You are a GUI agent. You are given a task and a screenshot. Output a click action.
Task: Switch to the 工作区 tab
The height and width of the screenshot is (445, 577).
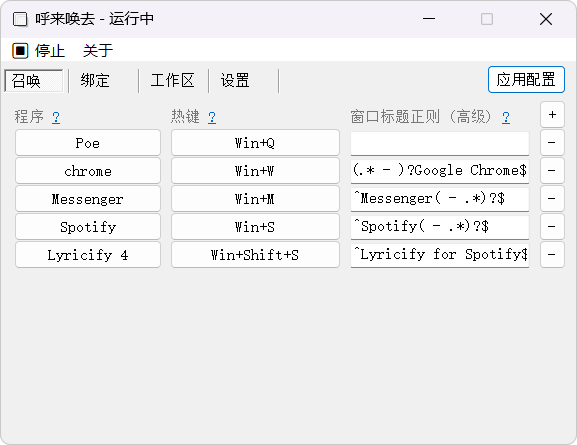(173, 81)
